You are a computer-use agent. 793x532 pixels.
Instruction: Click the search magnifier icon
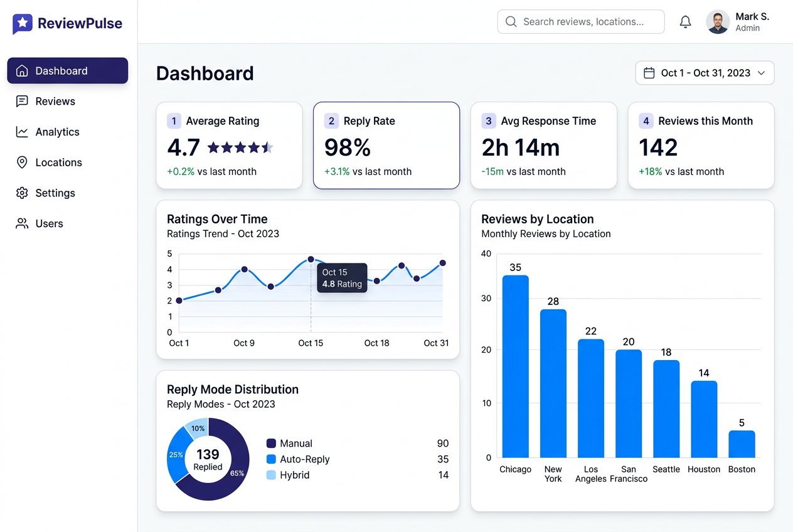(x=511, y=21)
